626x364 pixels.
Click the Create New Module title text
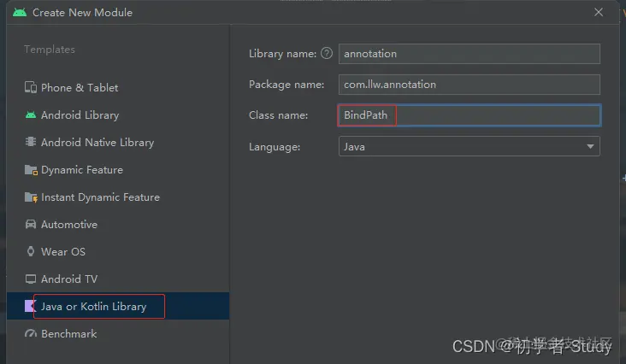click(x=82, y=12)
